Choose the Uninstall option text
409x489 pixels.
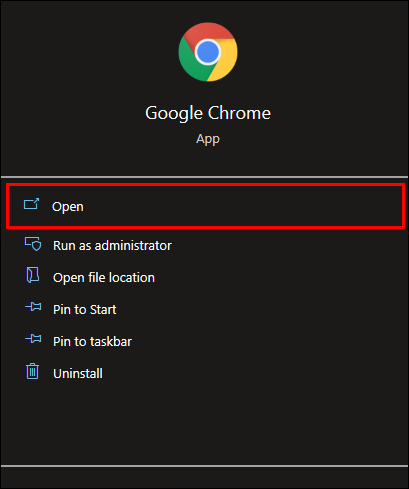pyautogui.click(x=78, y=374)
